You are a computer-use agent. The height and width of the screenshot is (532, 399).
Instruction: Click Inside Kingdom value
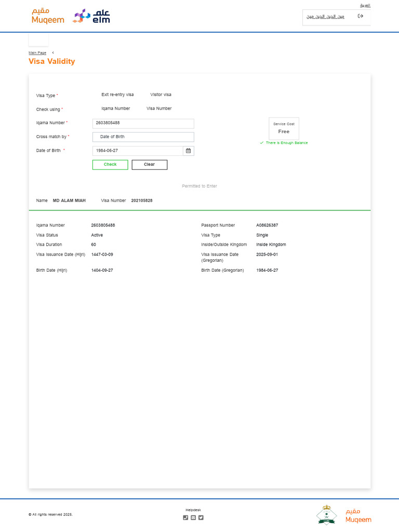pos(271,245)
